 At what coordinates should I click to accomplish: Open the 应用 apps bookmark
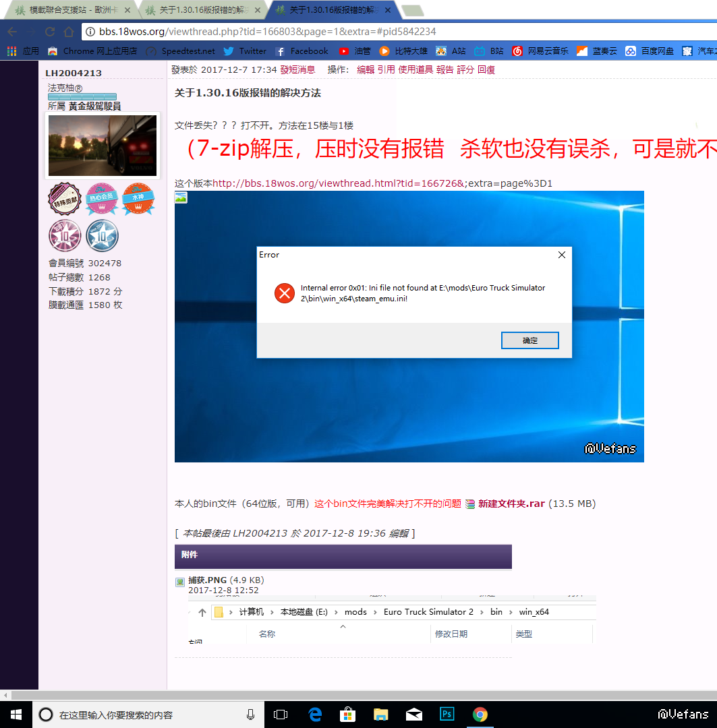click(x=23, y=51)
